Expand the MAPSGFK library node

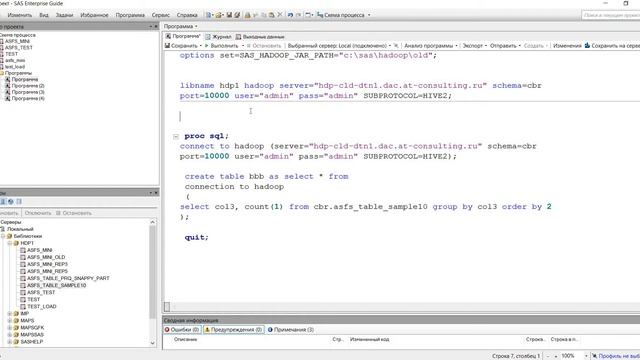coord(10,327)
